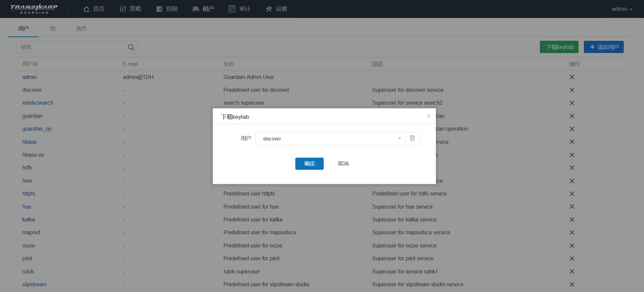The image size is (644, 292).
Task: Close the 下载keytab dialog with X
Action: click(428, 116)
